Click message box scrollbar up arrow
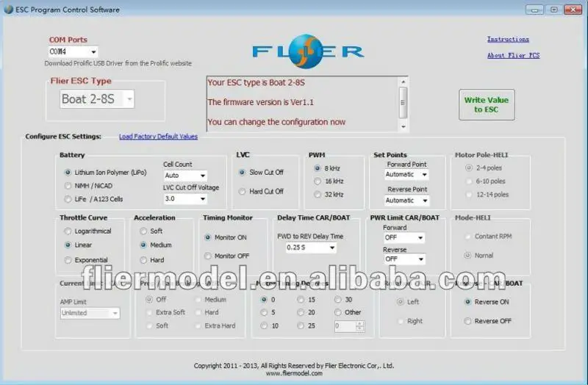588x385 pixels. 404,82
